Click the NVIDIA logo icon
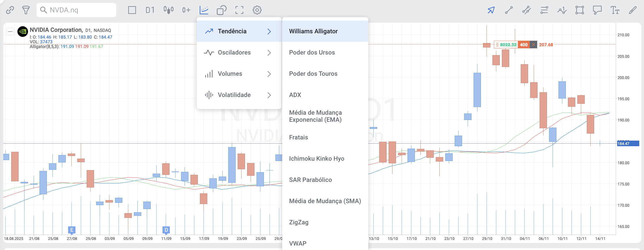Screen dimensions: 644x250 pyautogui.click(x=23, y=31)
